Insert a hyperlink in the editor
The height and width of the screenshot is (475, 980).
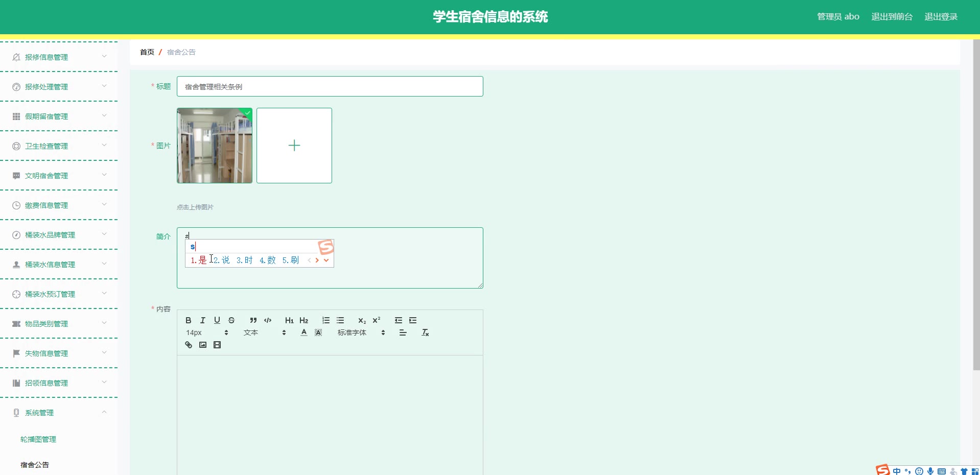point(189,345)
